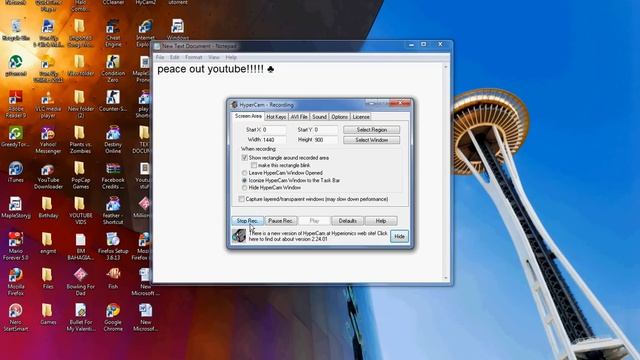The image size is (640, 360).
Task: Launch MapleStory desktop shortcut
Action: coord(16,207)
